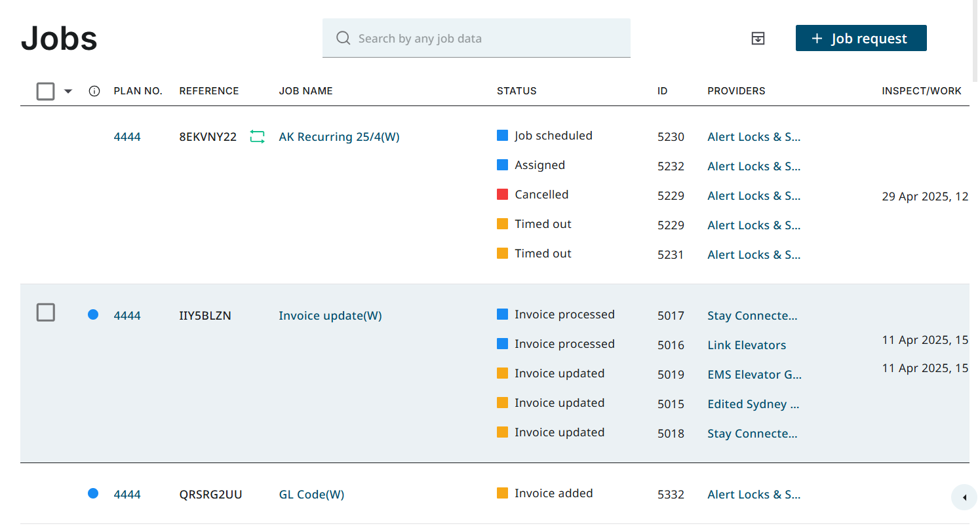This screenshot has height=528, width=980.
Task: Sort by the PROVIDERS column header
Action: point(736,91)
